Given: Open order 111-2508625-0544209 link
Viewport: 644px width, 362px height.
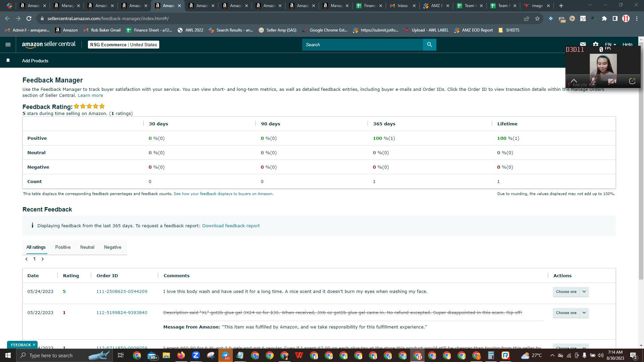Looking at the screenshot, I should pos(122,292).
